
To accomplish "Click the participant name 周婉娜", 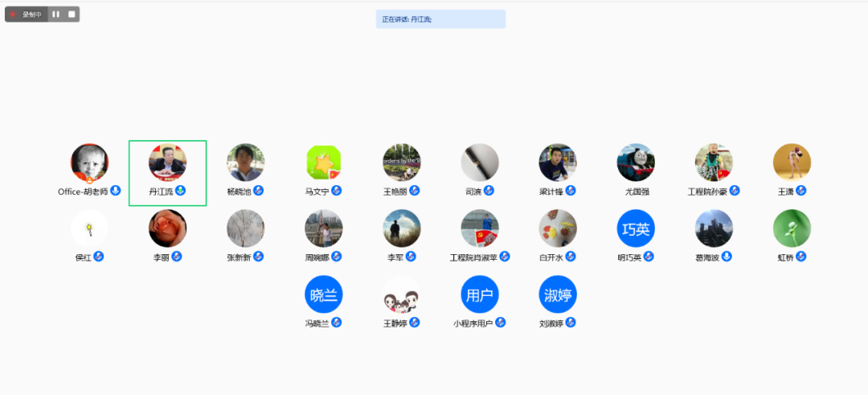I will (x=317, y=257).
